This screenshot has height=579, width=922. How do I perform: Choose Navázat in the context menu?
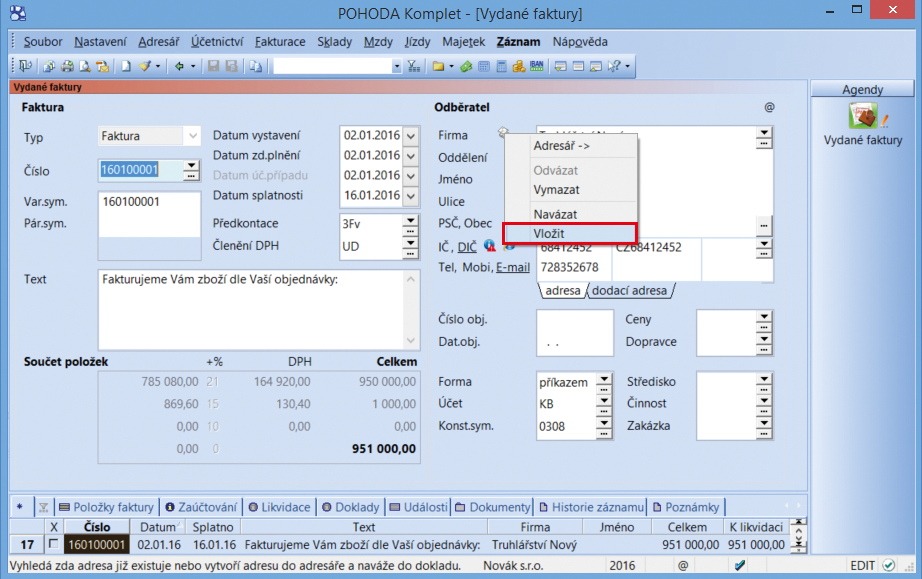tap(570, 214)
